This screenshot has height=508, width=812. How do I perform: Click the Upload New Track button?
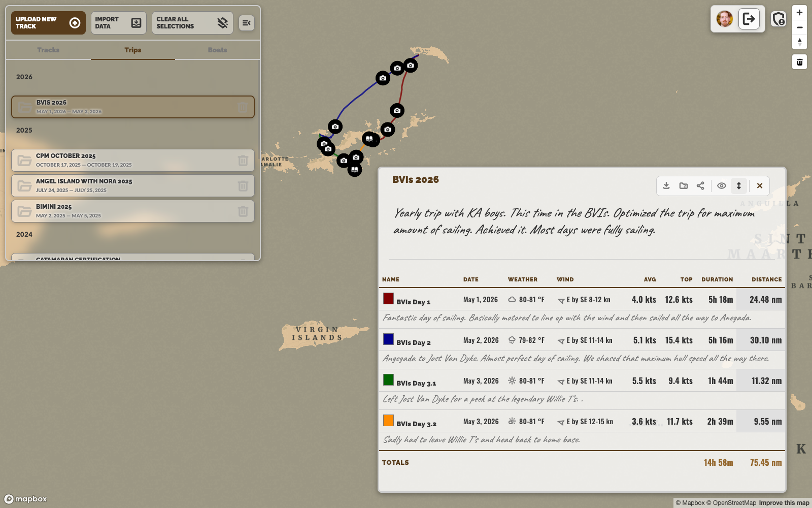click(48, 23)
